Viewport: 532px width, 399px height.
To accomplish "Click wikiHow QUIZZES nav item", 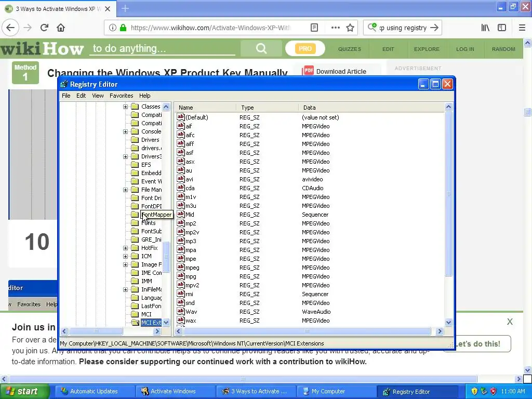I will (x=350, y=49).
